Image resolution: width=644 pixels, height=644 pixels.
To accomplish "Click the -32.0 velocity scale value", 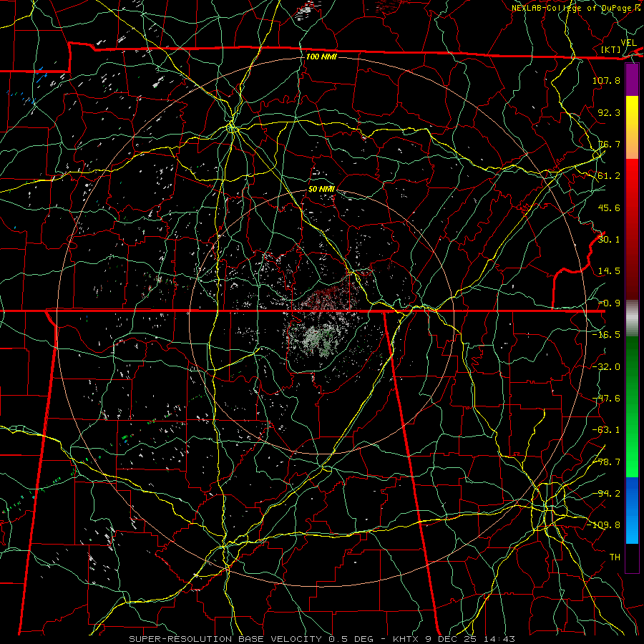I will [606, 367].
